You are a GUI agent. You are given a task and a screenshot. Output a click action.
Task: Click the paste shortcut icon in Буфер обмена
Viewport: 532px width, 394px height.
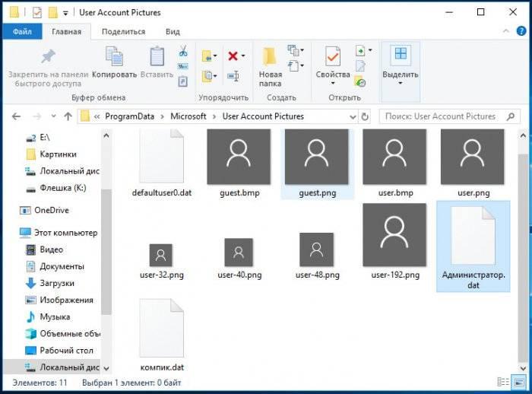pyautogui.click(x=183, y=81)
